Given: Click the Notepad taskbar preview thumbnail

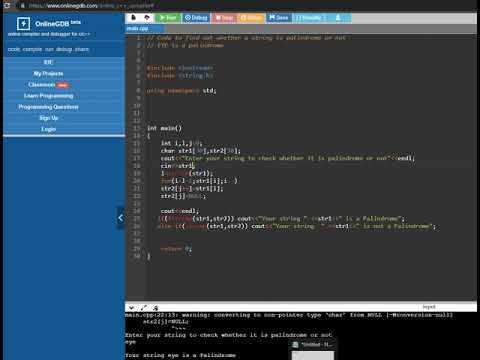Looking at the screenshot, I should pos(313,355).
